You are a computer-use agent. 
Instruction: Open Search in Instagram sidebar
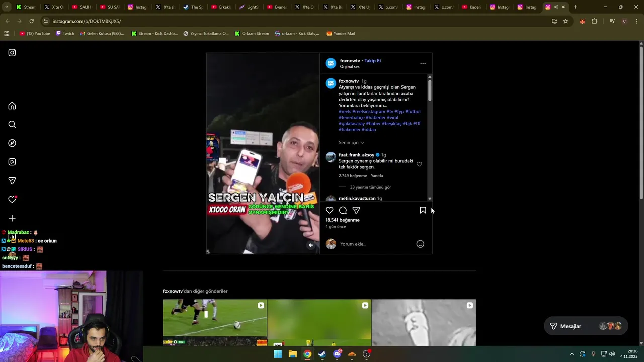[12, 125]
